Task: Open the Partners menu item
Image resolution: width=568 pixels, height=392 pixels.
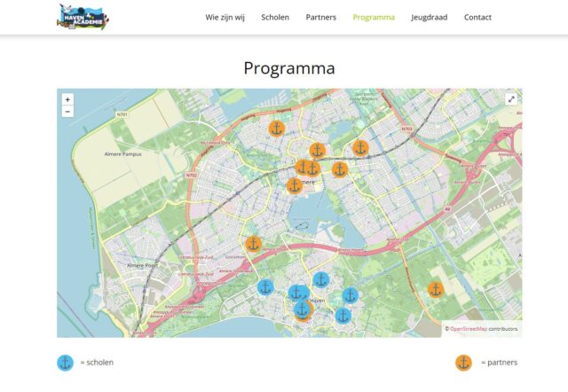Action: (321, 17)
